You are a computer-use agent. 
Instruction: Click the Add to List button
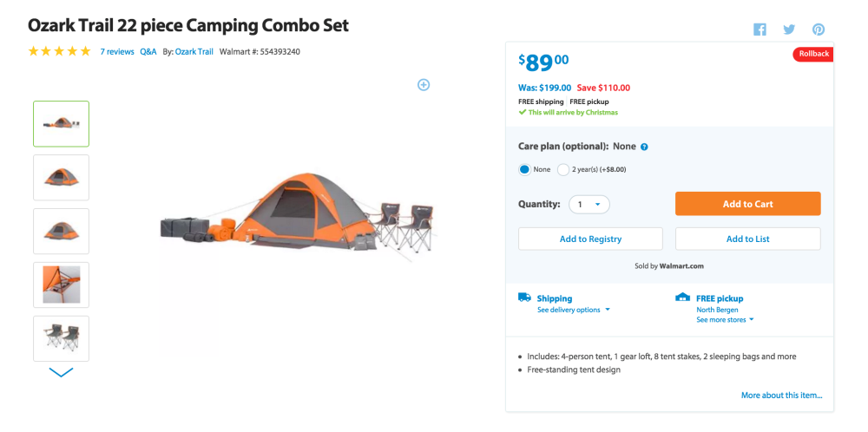747,239
